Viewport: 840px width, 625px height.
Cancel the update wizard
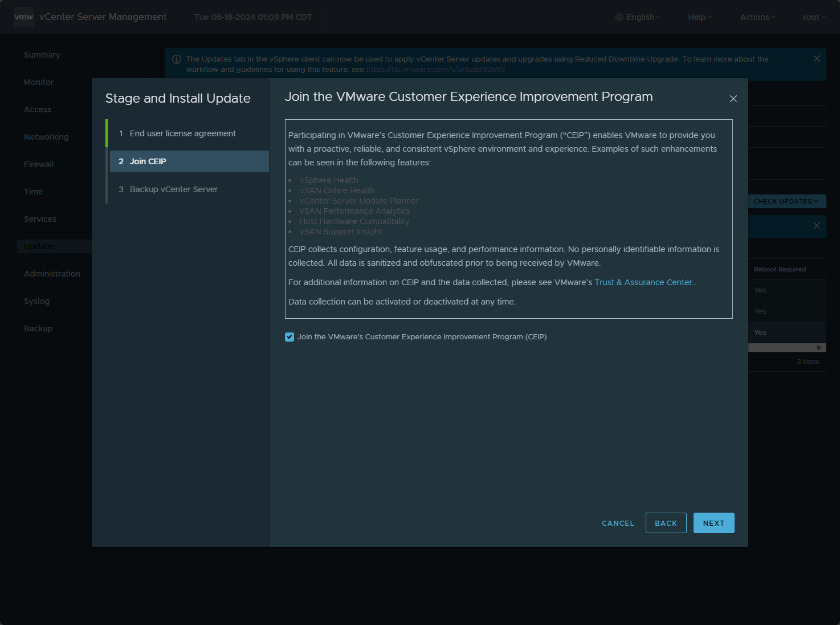[x=618, y=523]
